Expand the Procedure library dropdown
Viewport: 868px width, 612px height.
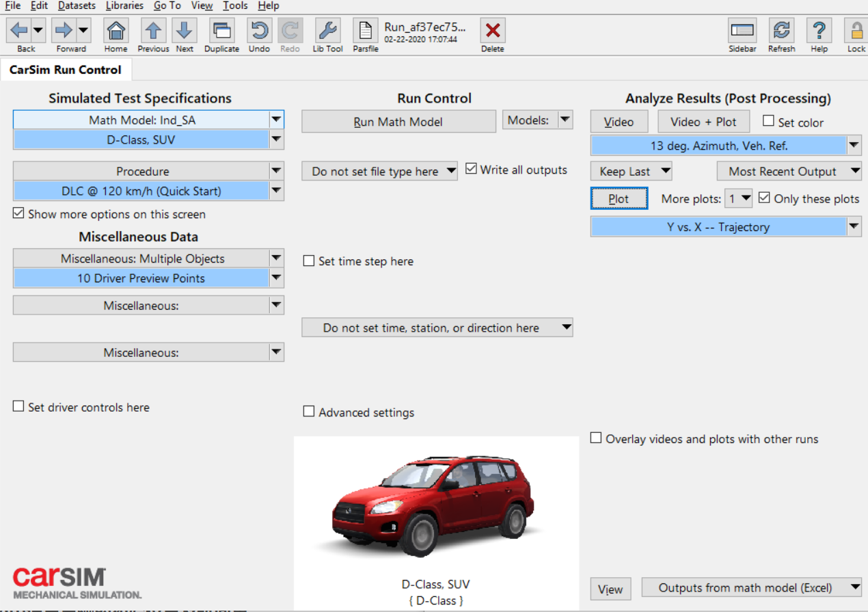click(x=276, y=171)
